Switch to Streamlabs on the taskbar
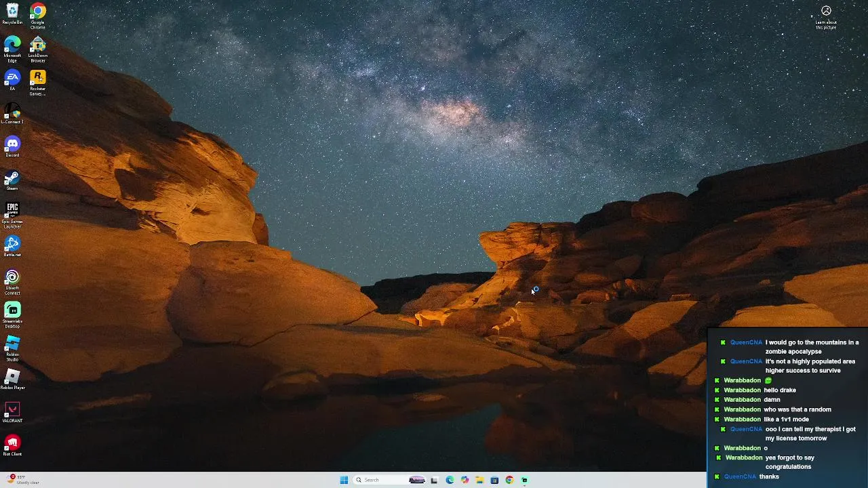 point(524,480)
